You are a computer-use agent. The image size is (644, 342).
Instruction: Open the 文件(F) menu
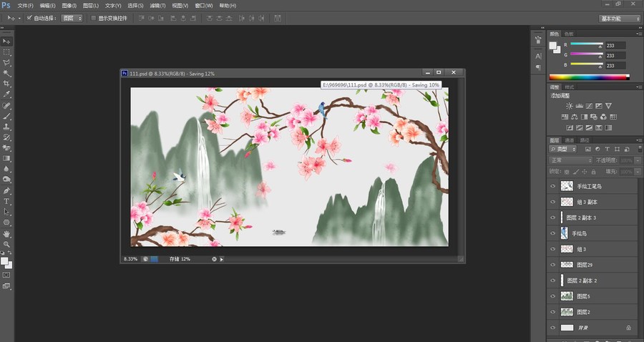[26, 6]
